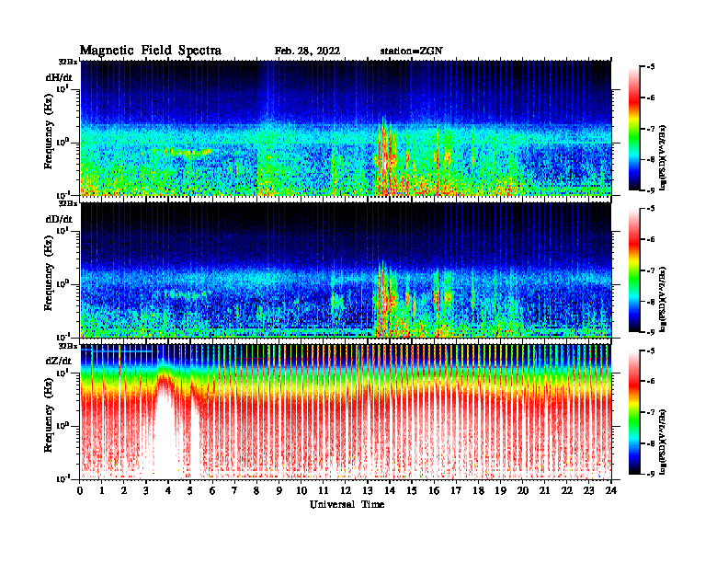
Task: Click the hour tick label '24'
Action: (611, 491)
